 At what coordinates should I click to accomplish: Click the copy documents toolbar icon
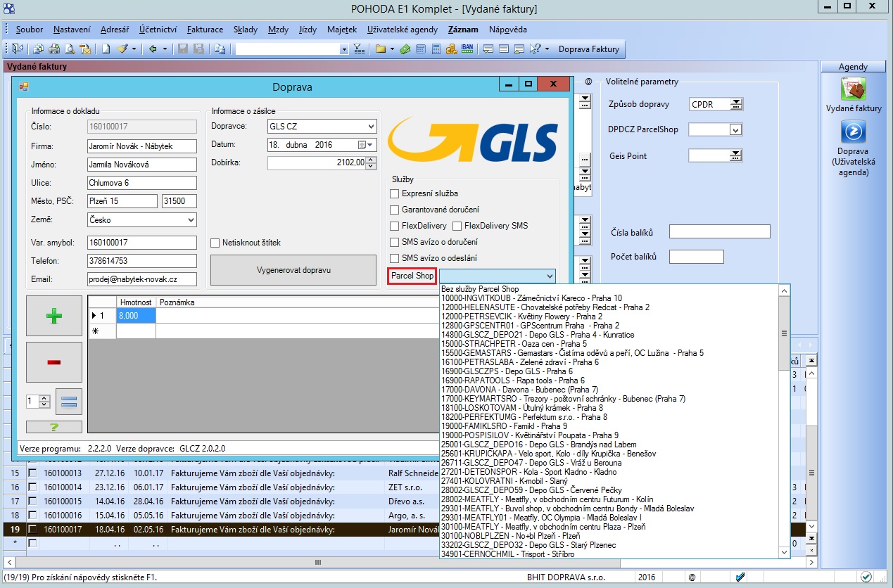pos(220,49)
